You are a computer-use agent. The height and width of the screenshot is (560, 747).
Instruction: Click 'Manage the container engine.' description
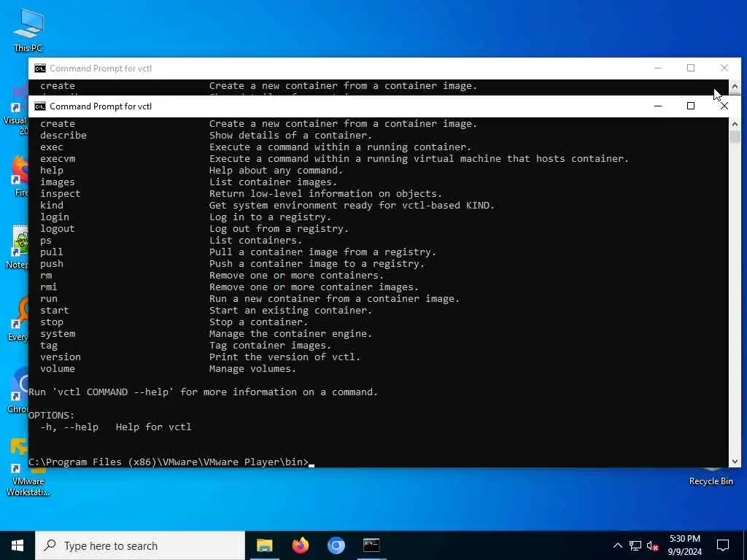pos(290,334)
